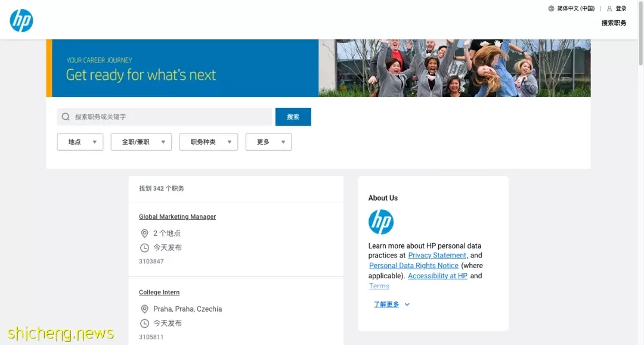Expand the 了解更多 chevron arrow

(407, 304)
